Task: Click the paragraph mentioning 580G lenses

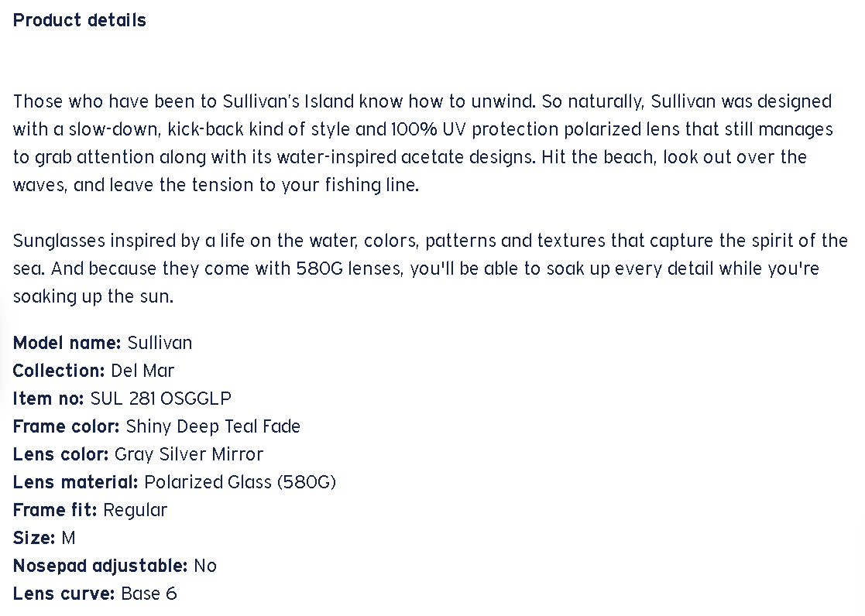Action: [431, 269]
